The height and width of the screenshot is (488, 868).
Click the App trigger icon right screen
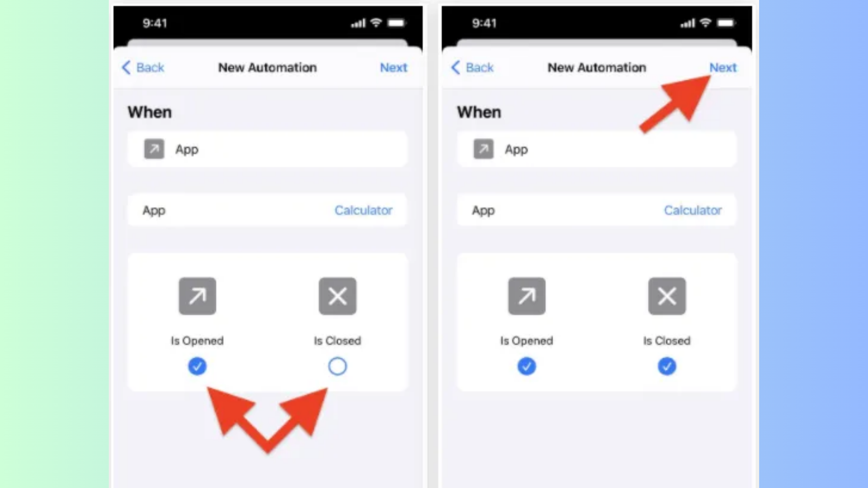(x=483, y=150)
